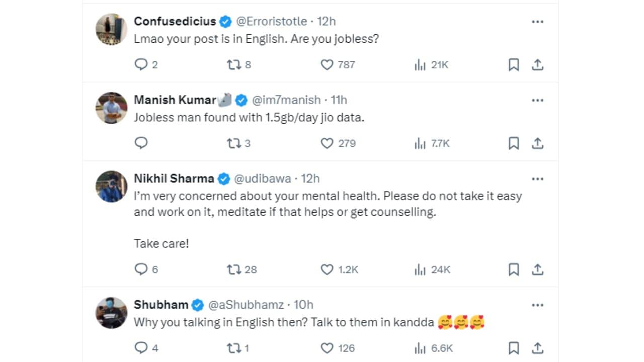Open the @Erroristotle profile handle

coord(271,22)
